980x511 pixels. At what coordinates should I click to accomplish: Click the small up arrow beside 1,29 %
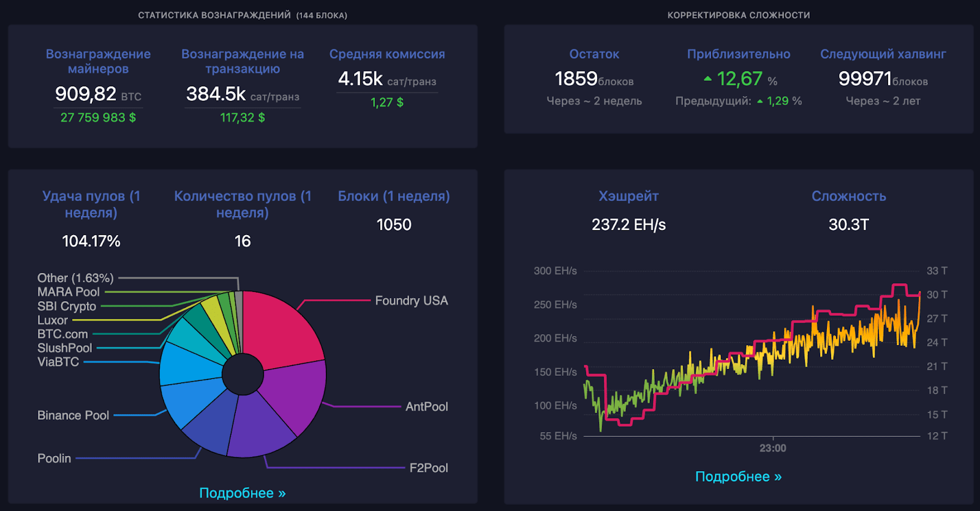click(x=760, y=102)
